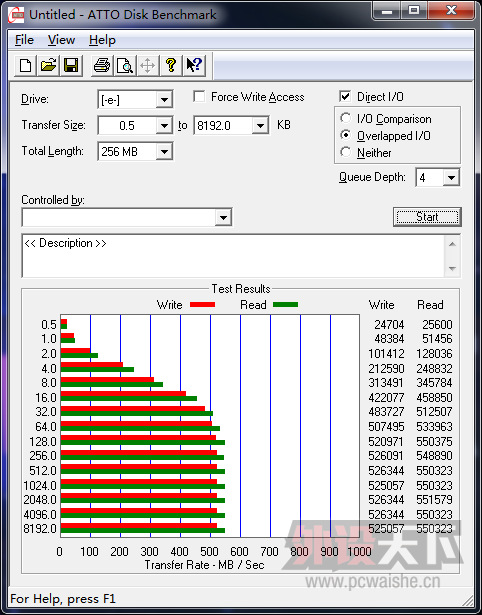
Task: Click the window resize grip corner
Action: pos(468,600)
